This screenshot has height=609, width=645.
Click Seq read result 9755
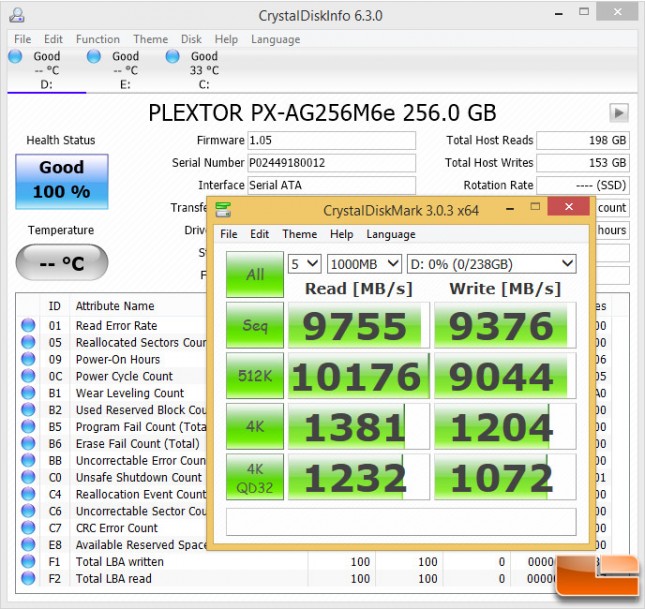(359, 325)
